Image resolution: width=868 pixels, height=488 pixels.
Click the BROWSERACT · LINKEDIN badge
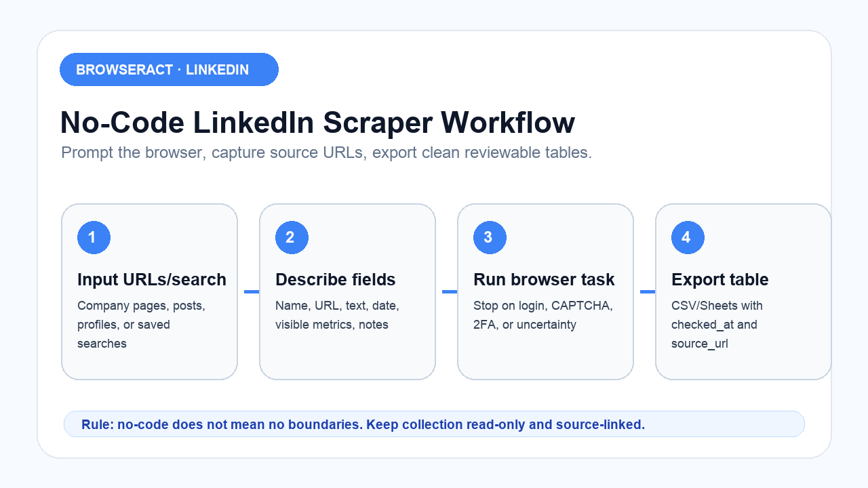pyautogui.click(x=169, y=70)
